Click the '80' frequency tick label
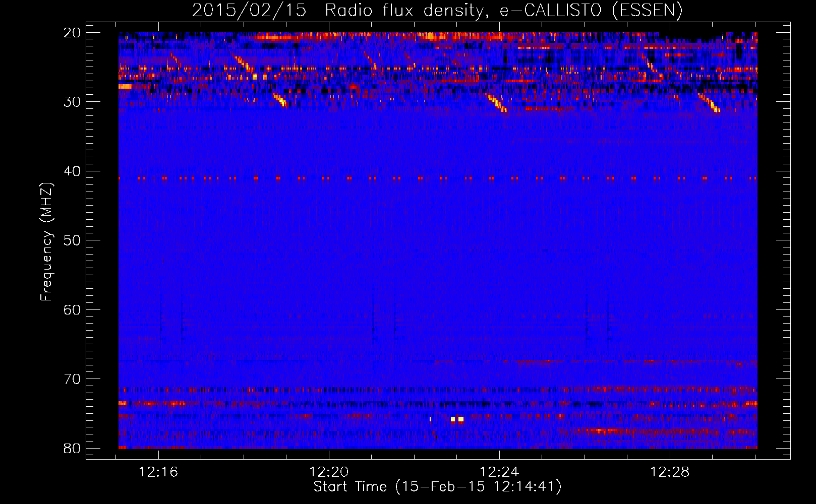 point(72,449)
